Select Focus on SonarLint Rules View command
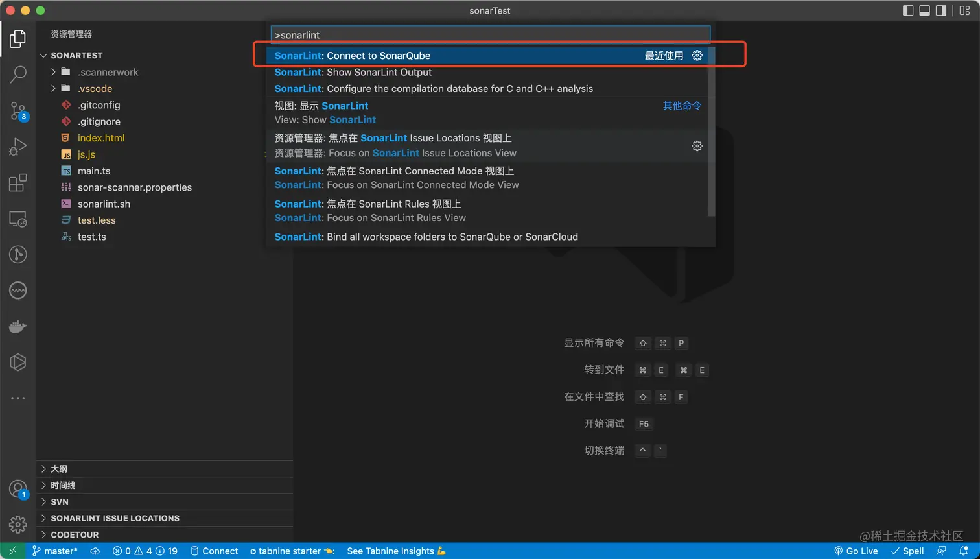The width and height of the screenshot is (980, 559). pyautogui.click(x=491, y=211)
